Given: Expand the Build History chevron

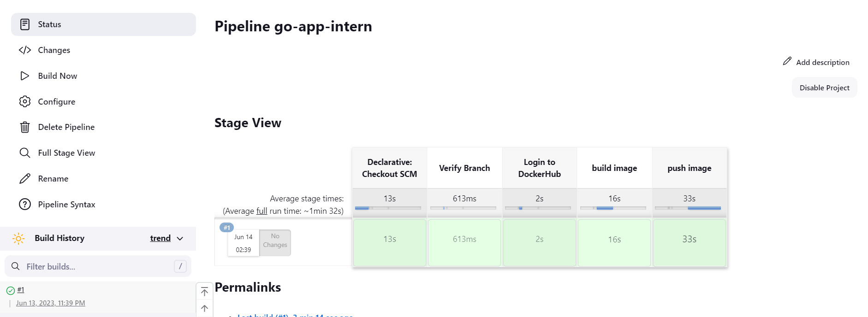Looking at the screenshot, I should [179, 239].
